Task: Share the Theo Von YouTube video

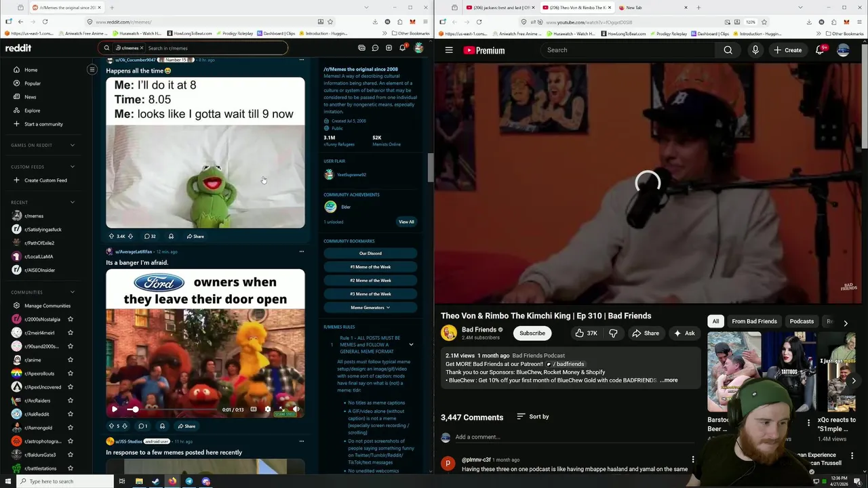Action: 645,333
